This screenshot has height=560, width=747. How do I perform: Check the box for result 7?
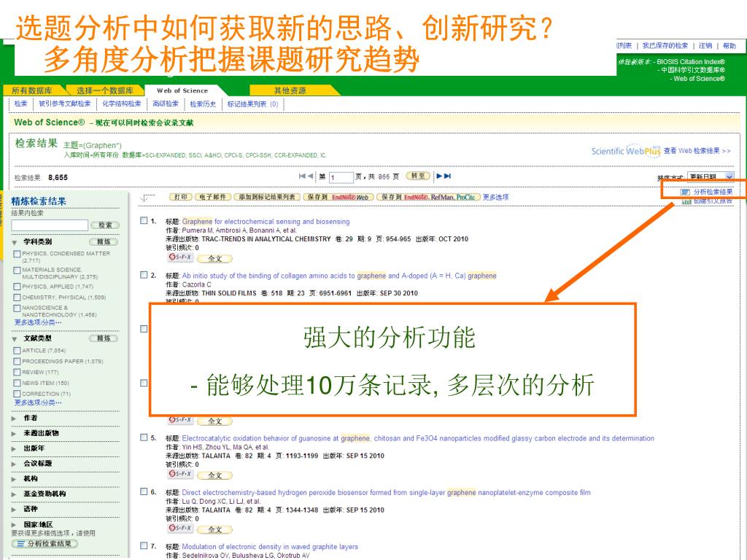[144, 545]
